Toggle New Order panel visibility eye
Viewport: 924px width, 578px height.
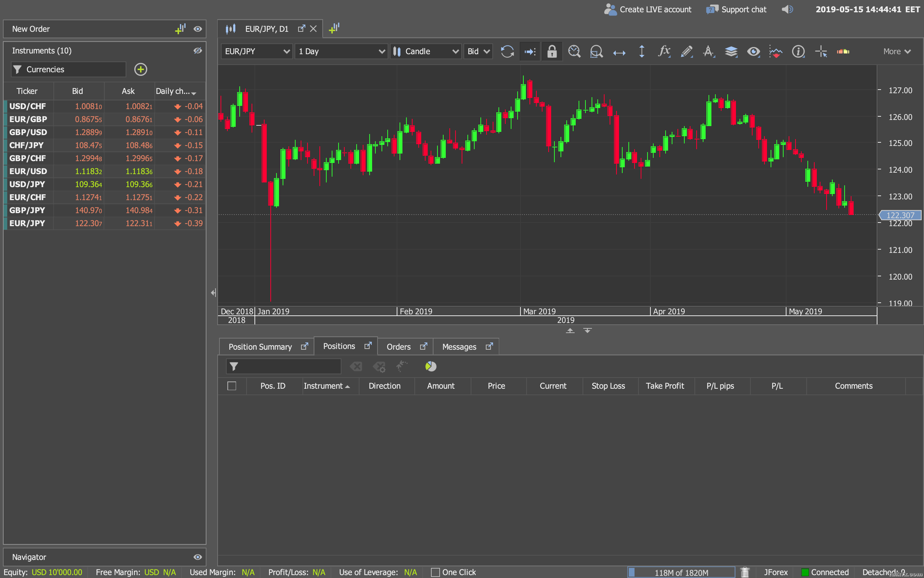coord(197,29)
